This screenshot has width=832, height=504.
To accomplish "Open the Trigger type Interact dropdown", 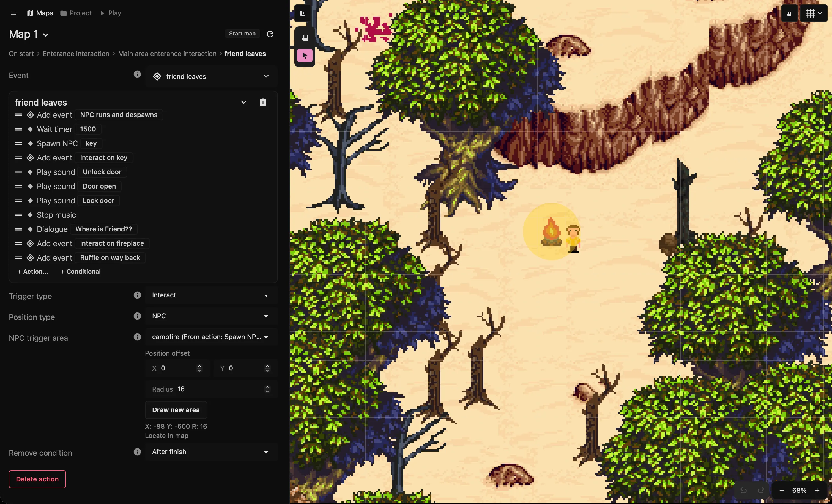I will [211, 295].
